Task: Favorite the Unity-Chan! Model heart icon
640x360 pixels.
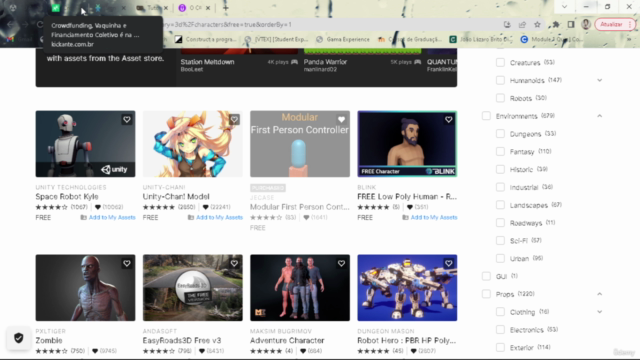Action: tap(234, 120)
